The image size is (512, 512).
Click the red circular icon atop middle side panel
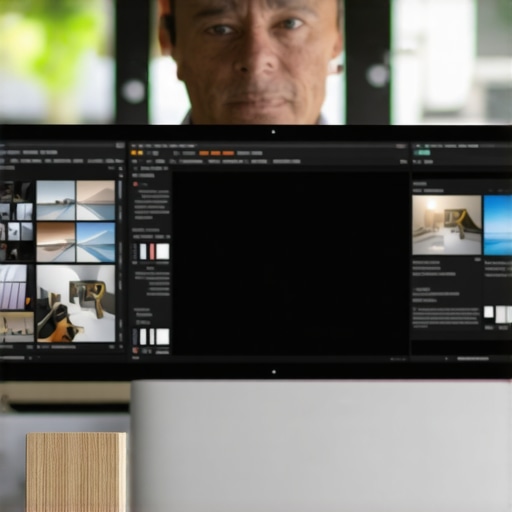coord(135,184)
